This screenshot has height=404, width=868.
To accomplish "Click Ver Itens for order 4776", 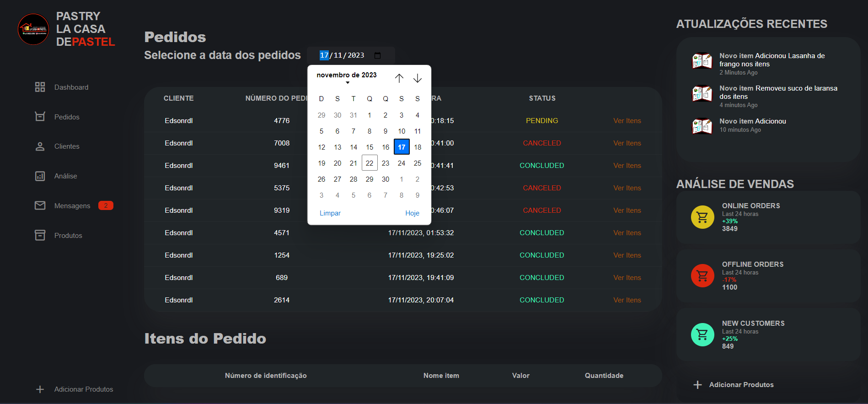I will tap(627, 121).
